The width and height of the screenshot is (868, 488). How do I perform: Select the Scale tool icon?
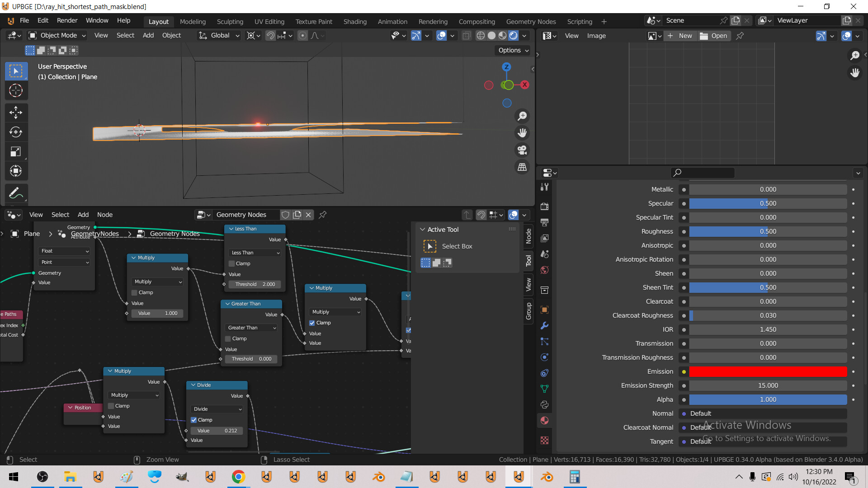pyautogui.click(x=15, y=151)
